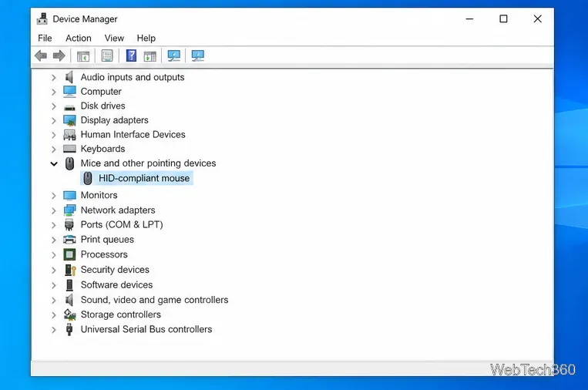The width and height of the screenshot is (588, 390).
Task: Select the Processors label
Action: (104, 254)
